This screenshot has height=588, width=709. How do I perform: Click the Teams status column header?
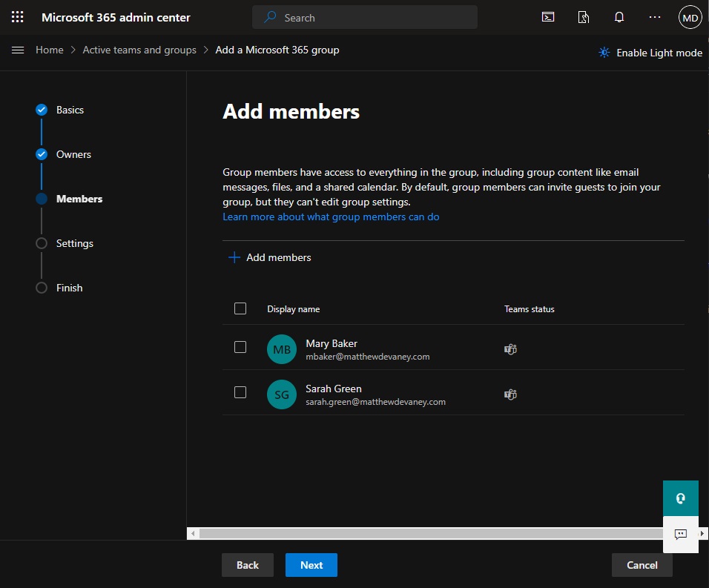point(530,309)
